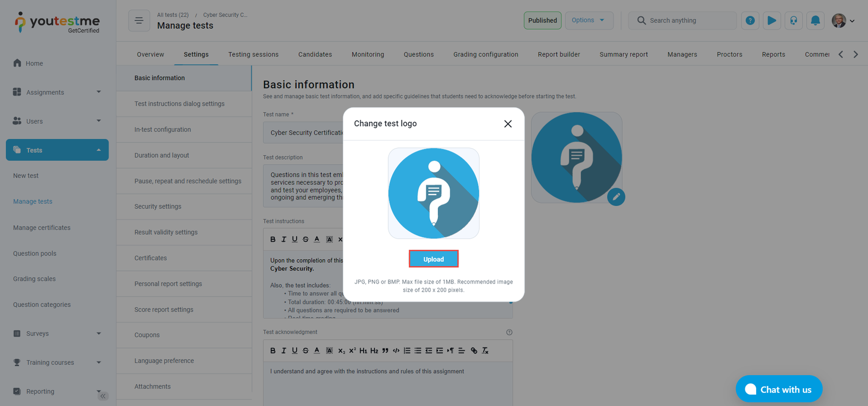Click the logo preview in the dialog
The image size is (868, 406).
(x=433, y=194)
